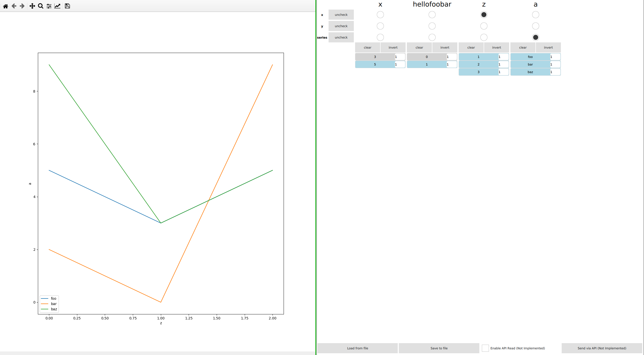Viewport: 644px width, 355px height.
Task: Enable the API Read checkbox
Action: tap(485, 348)
